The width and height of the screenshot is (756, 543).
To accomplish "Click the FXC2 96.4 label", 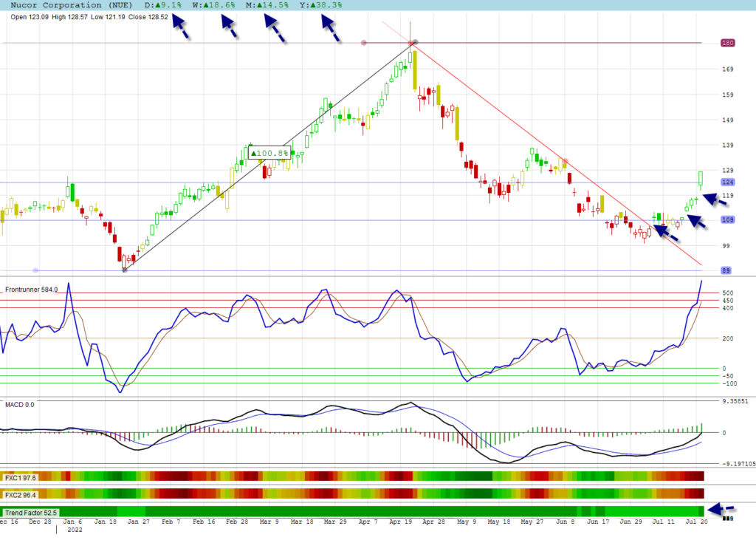I will tap(20, 495).
